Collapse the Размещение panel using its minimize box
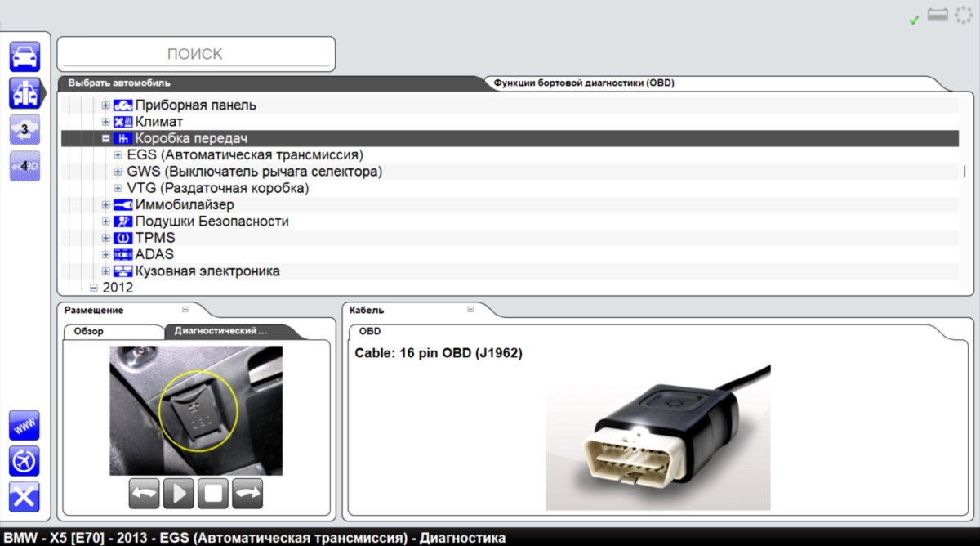 185,310
